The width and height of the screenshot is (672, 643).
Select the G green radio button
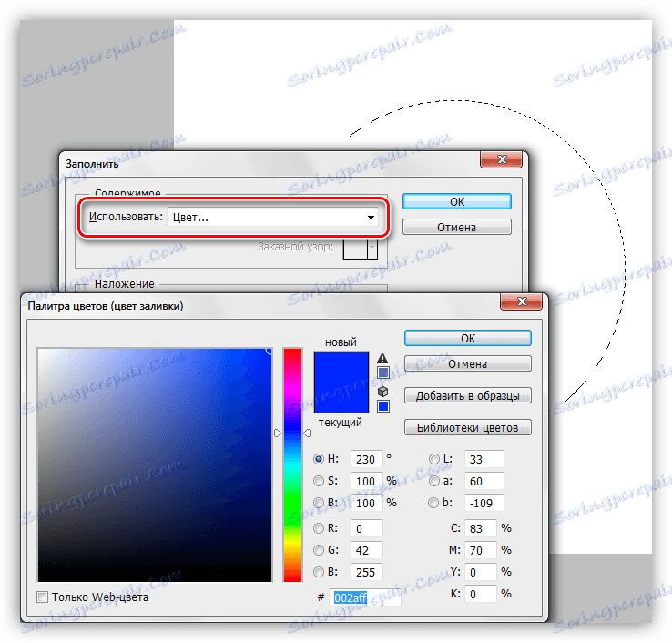(x=319, y=550)
